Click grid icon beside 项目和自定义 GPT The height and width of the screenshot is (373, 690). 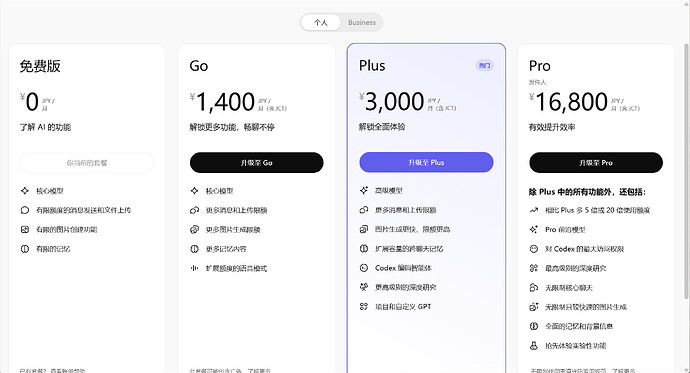click(364, 307)
